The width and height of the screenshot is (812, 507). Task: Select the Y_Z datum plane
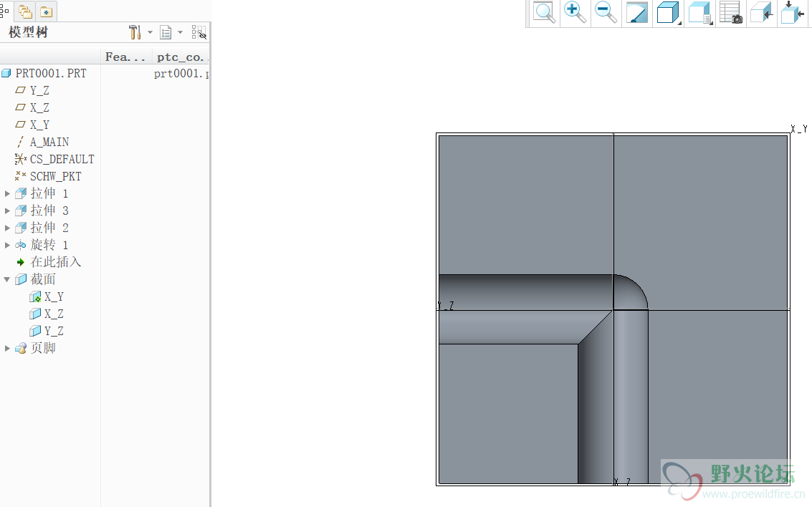coord(39,90)
